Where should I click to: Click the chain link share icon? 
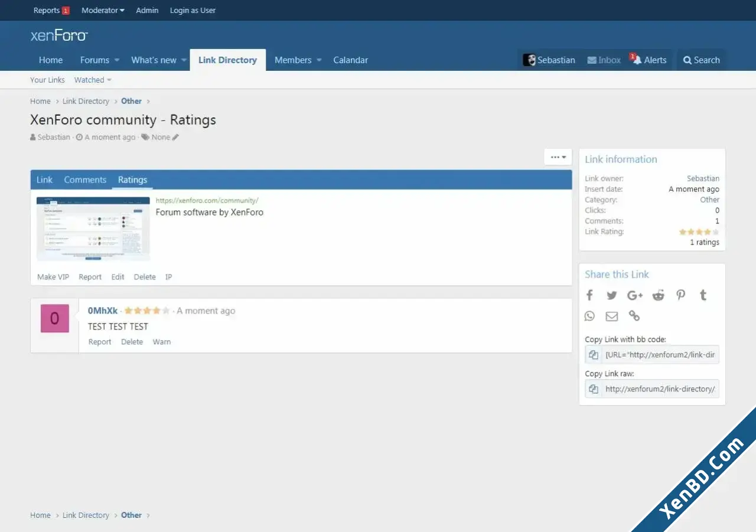(634, 316)
